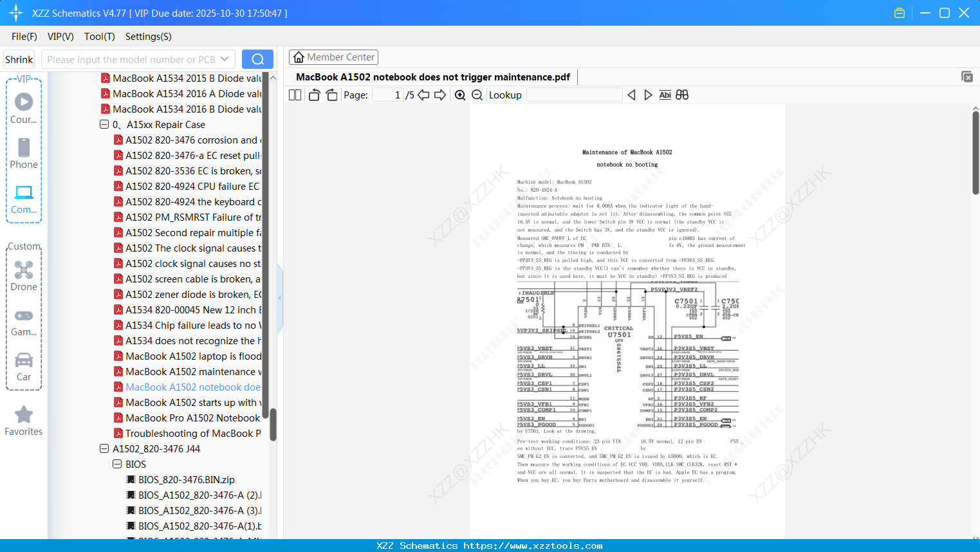Click the xzztools.com website link
Viewport: 980px width, 552px height.
[x=533, y=546]
